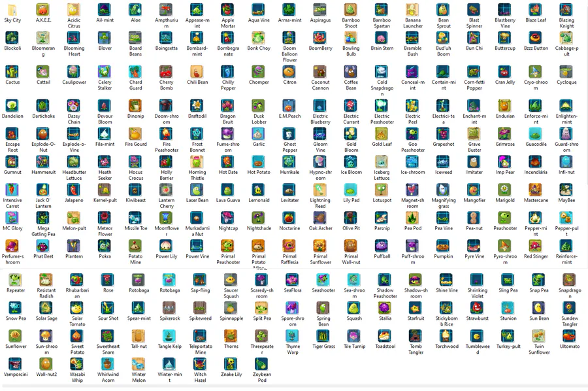Select the Jalapeno icon

[74, 190]
